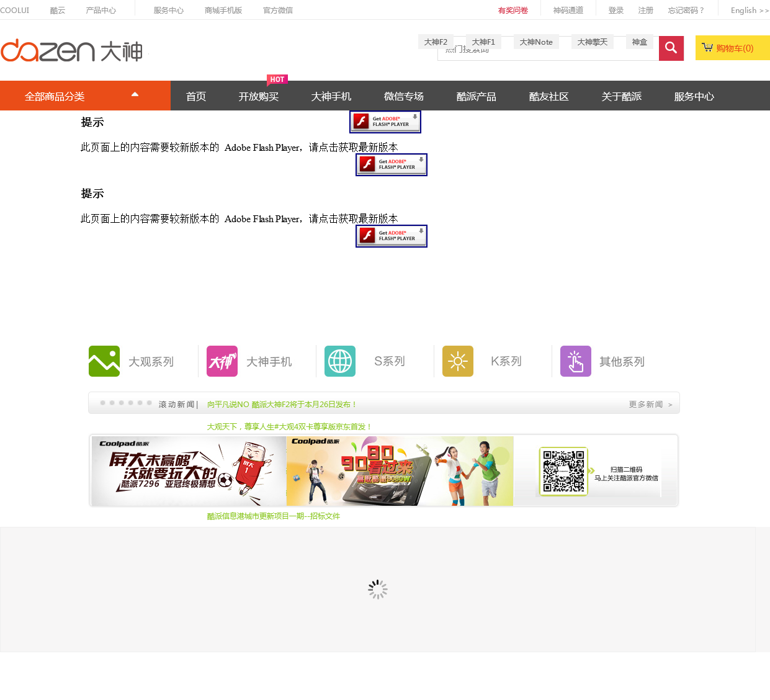Click the pink 大神手机 icon
The width and height of the screenshot is (770, 700).
click(x=222, y=361)
